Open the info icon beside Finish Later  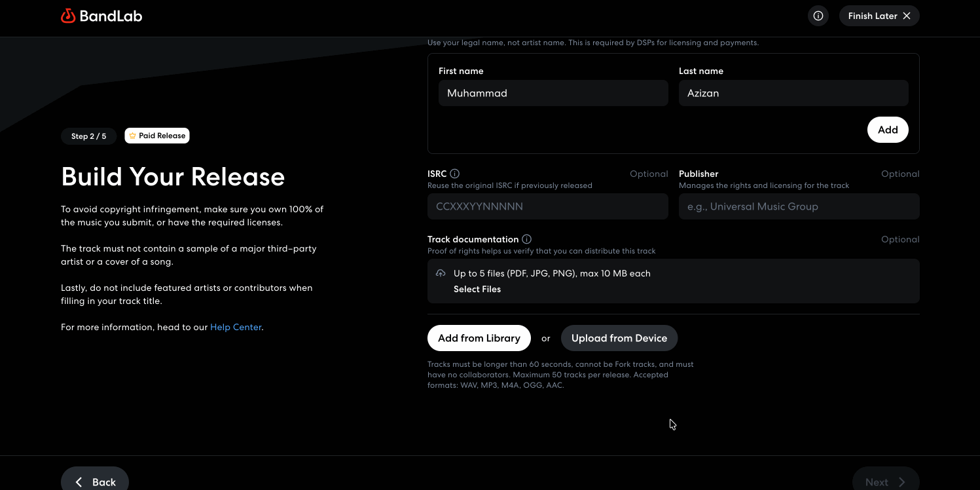(818, 16)
